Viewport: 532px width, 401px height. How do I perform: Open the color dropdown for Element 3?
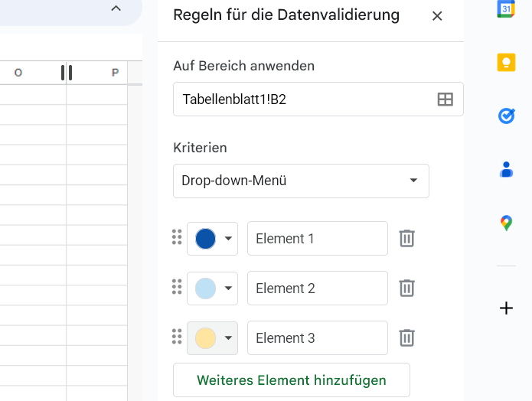[228, 338]
